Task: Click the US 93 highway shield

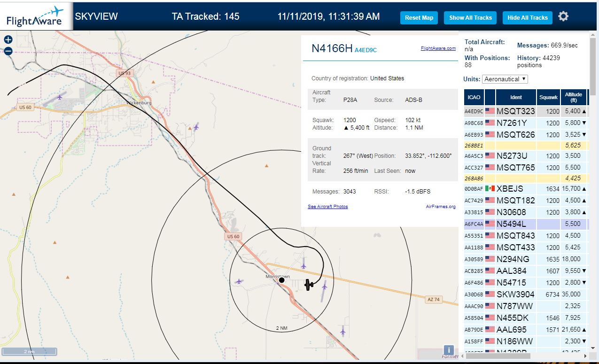Action: pyautogui.click(x=124, y=73)
